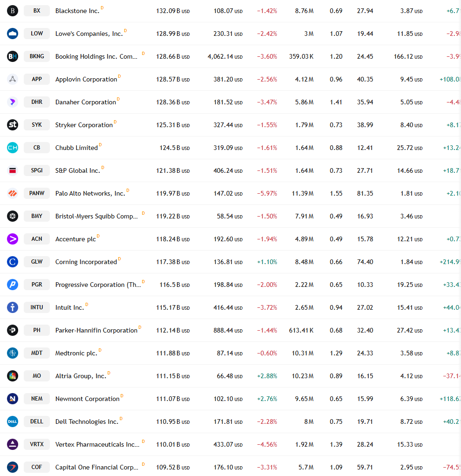Viewport: 461px width, 476px height.
Task: Open the Accenture plc company link
Action: tap(75, 239)
